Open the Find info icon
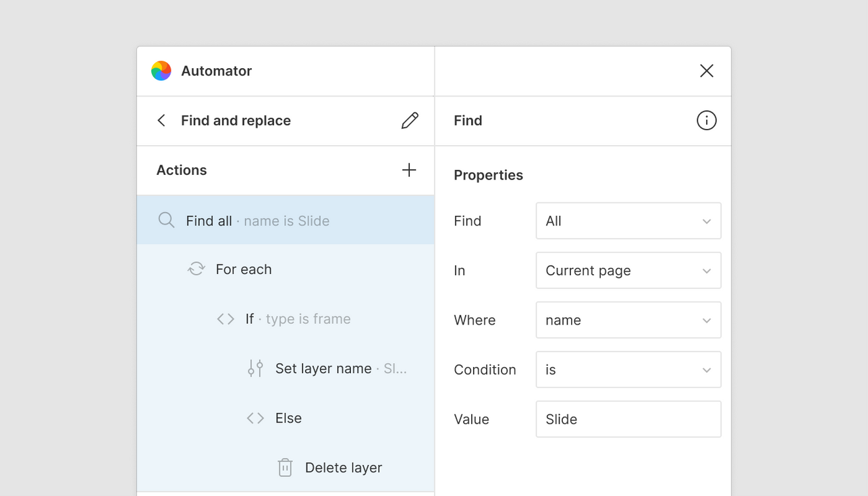Screen dimensions: 868x496 (x=706, y=121)
